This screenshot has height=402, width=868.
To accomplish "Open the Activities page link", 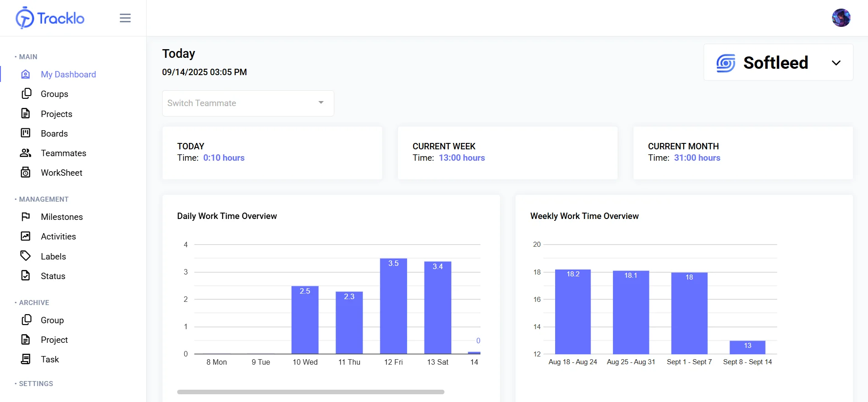I will click(x=58, y=236).
